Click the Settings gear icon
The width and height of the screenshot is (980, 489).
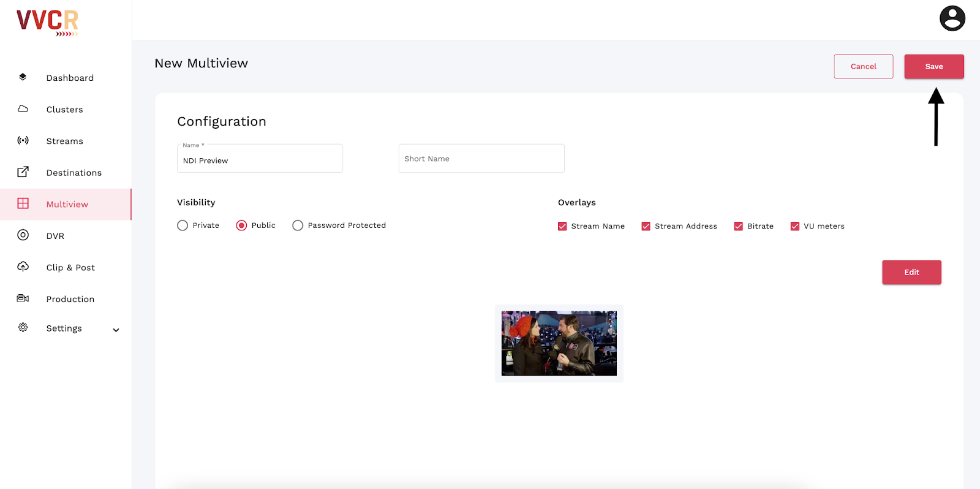(23, 327)
